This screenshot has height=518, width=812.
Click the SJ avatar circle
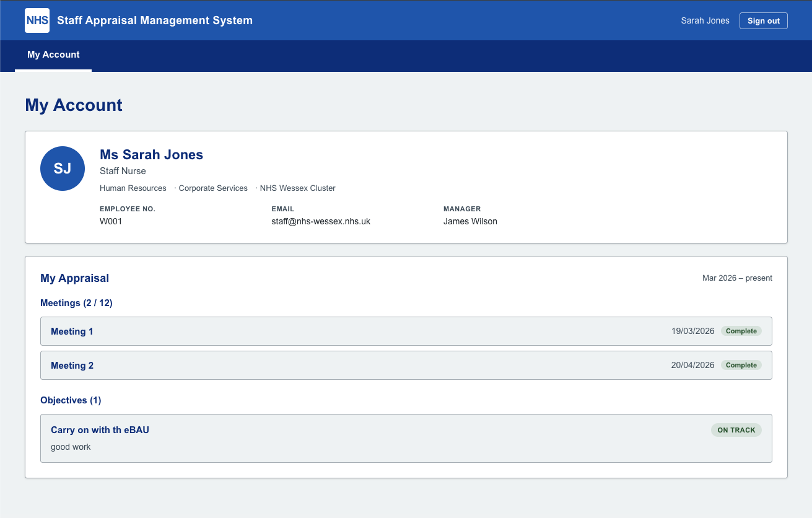[62, 168]
